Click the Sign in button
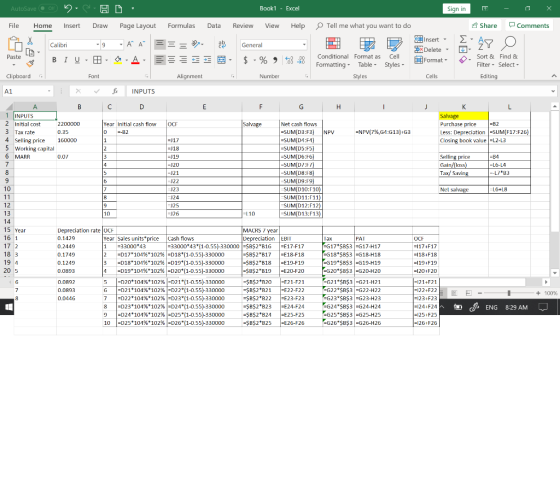The height and width of the screenshot is (478, 560). coord(456,9)
